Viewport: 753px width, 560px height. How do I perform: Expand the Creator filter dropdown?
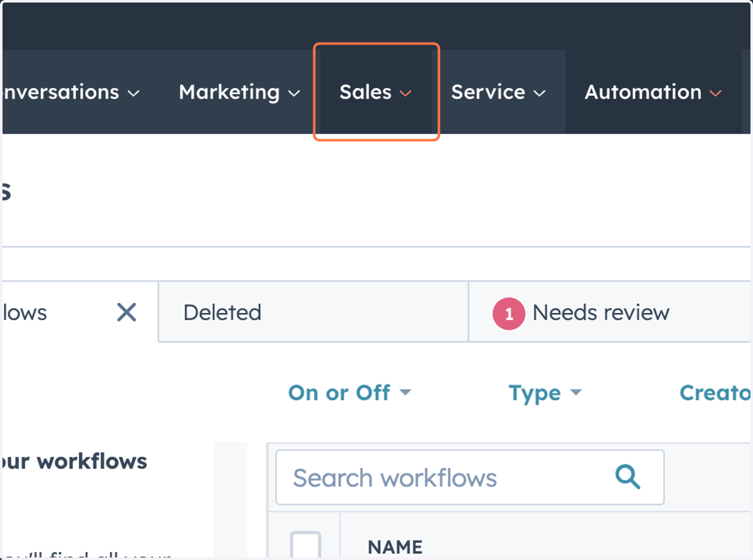coord(716,393)
